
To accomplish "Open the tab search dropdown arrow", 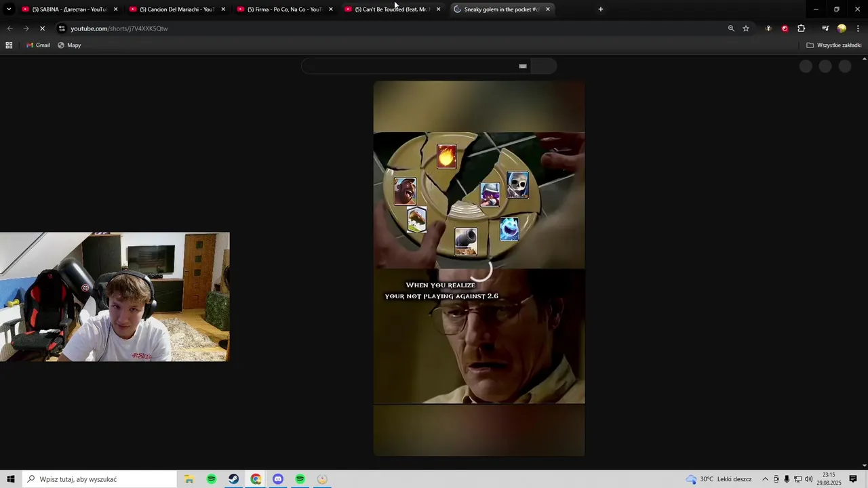I will [x=9, y=9].
